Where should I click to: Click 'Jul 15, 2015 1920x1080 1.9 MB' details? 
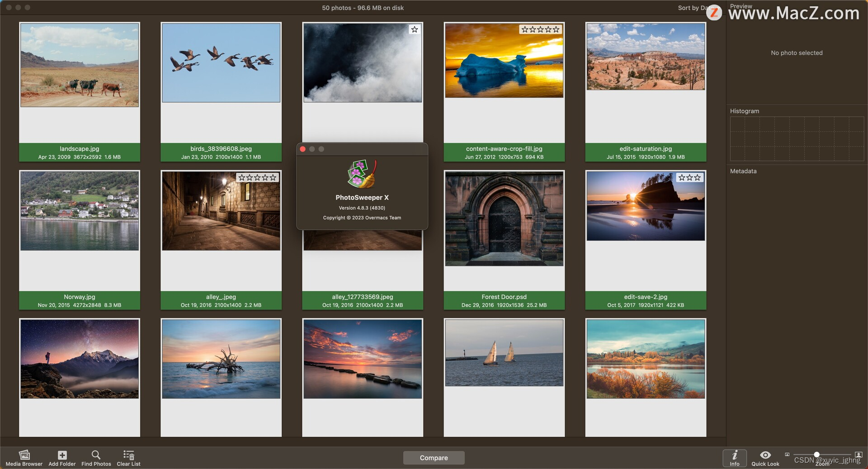646,157
